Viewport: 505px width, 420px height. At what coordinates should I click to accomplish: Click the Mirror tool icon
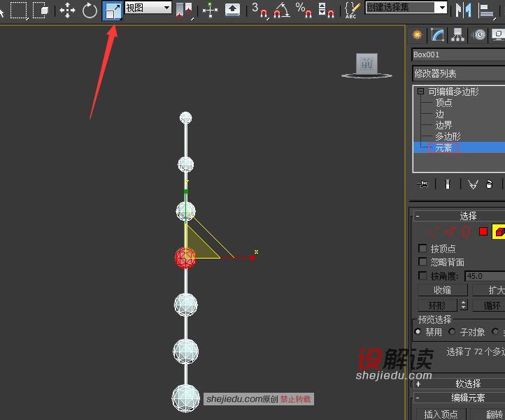464,10
